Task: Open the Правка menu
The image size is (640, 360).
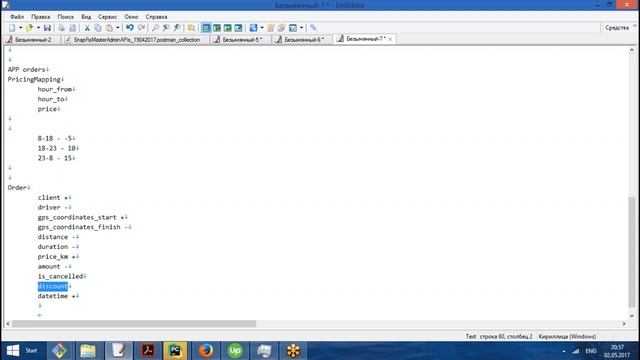Action: click(40, 17)
